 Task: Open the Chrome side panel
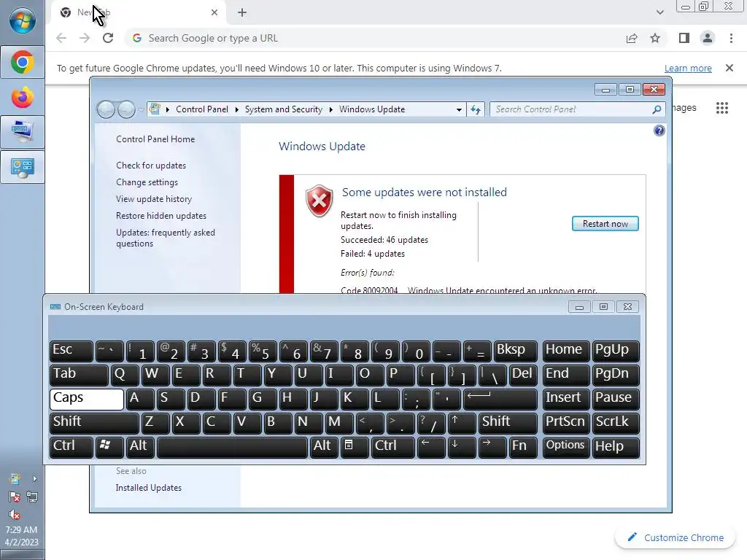pyautogui.click(x=684, y=38)
